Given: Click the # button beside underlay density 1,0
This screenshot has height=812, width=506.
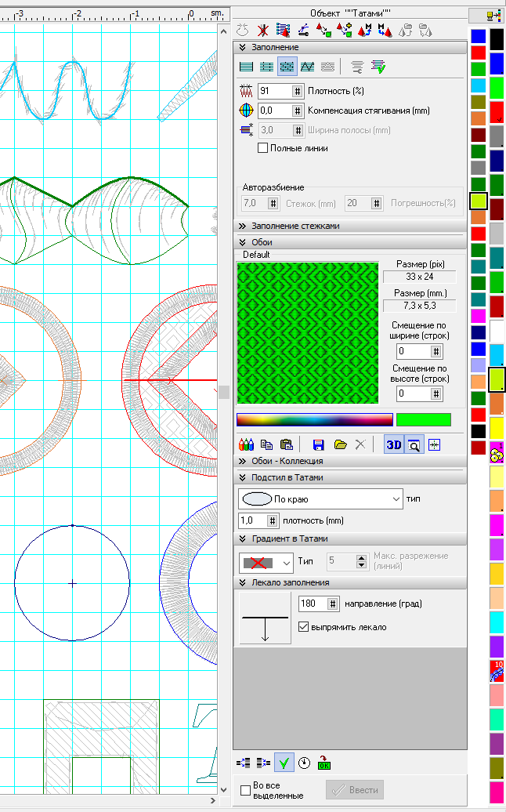Looking at the screenshot, I should 272,520.
